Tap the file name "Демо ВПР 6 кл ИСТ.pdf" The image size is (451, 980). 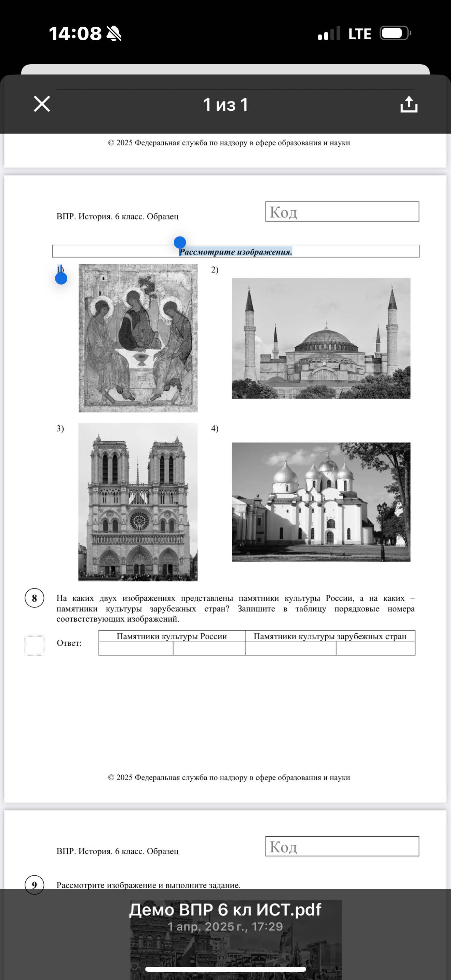(x=225, y=910)
